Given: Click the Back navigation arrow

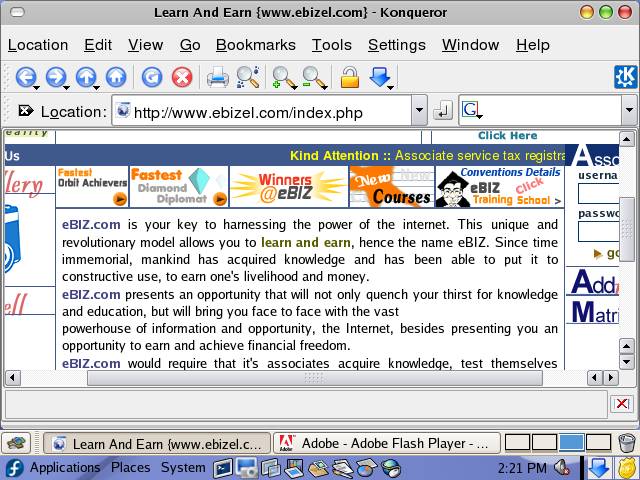Looking at the screenshot, I should [x=25, y=77].
